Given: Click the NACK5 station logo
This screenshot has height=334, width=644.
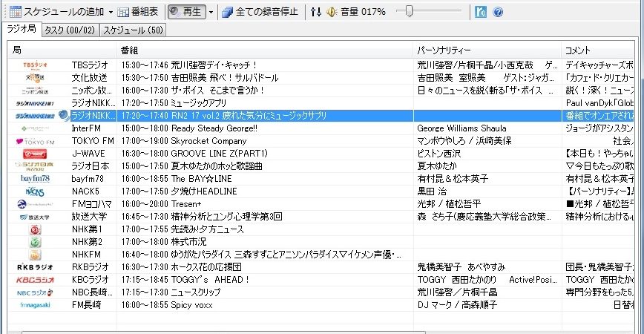Looking at the screenshot, I should coord(35,191).
